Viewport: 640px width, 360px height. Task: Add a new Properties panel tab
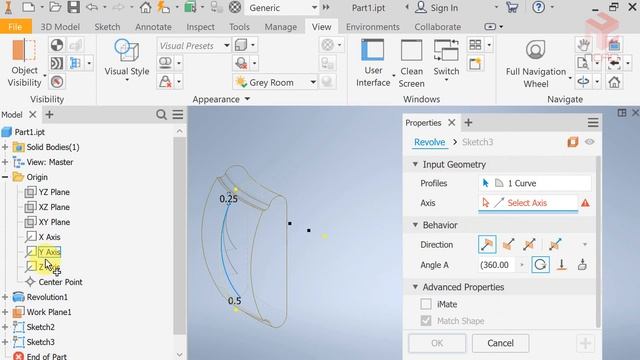point(468,122)
